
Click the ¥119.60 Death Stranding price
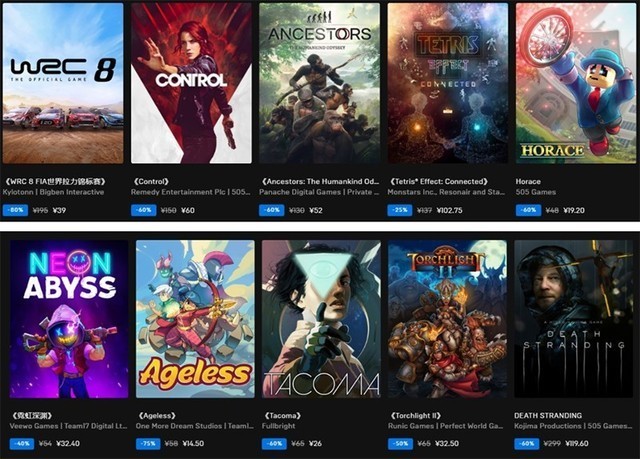(x=577, y=443)
